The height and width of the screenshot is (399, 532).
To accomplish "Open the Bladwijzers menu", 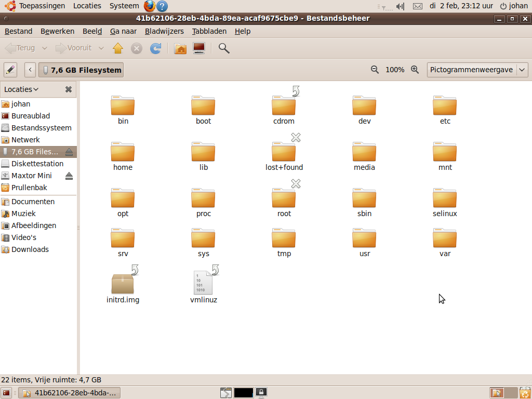I will pyautogui.click(x=164, y=31).
